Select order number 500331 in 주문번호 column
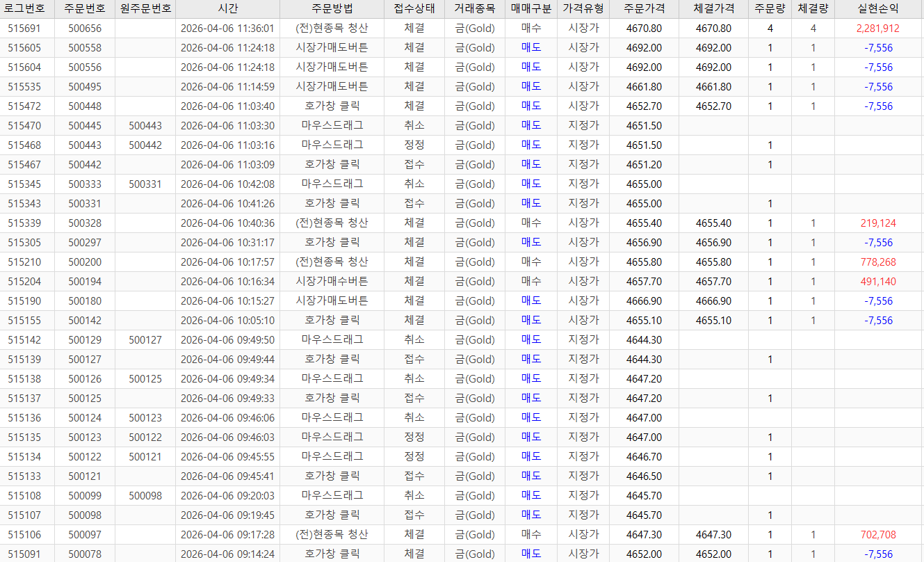The image size is (924, 562). coord(85,204)
